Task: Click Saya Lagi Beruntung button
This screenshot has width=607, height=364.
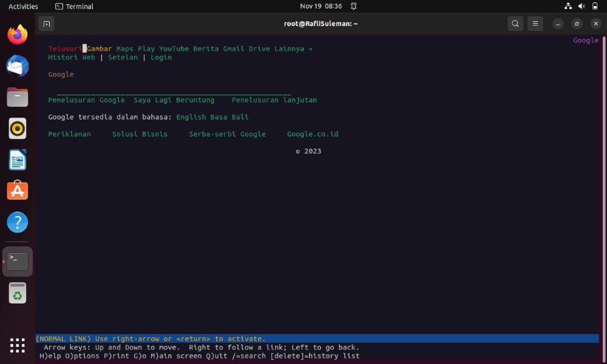Action: 174,100
